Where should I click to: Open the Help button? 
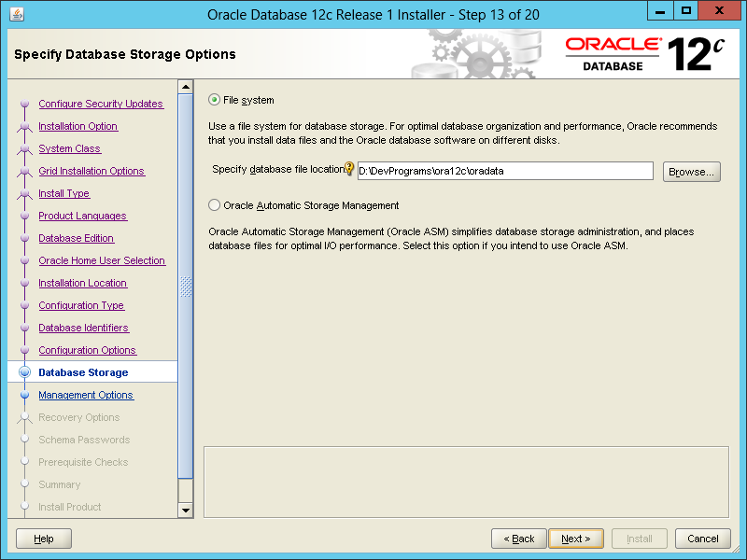pos(44,539)
